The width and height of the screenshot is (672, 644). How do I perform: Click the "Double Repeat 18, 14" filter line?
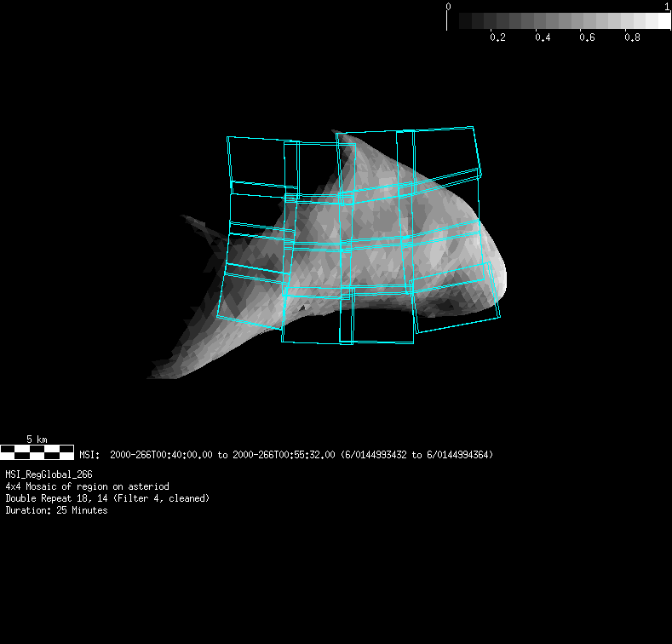(x=107, y=498)
